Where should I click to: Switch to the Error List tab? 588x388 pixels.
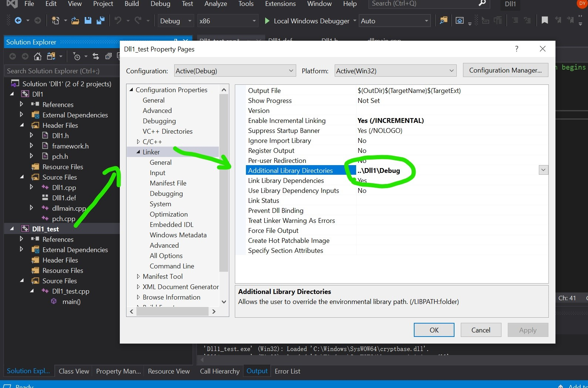(287, 371)
